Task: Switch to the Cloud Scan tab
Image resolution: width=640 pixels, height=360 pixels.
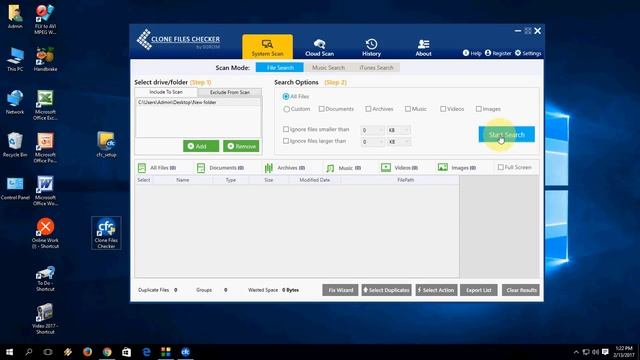Action: (320, 47)
